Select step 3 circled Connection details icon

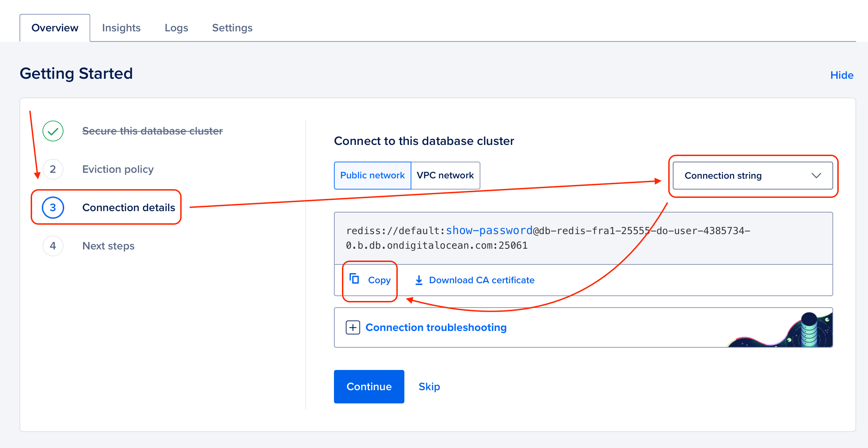point(53,208)
